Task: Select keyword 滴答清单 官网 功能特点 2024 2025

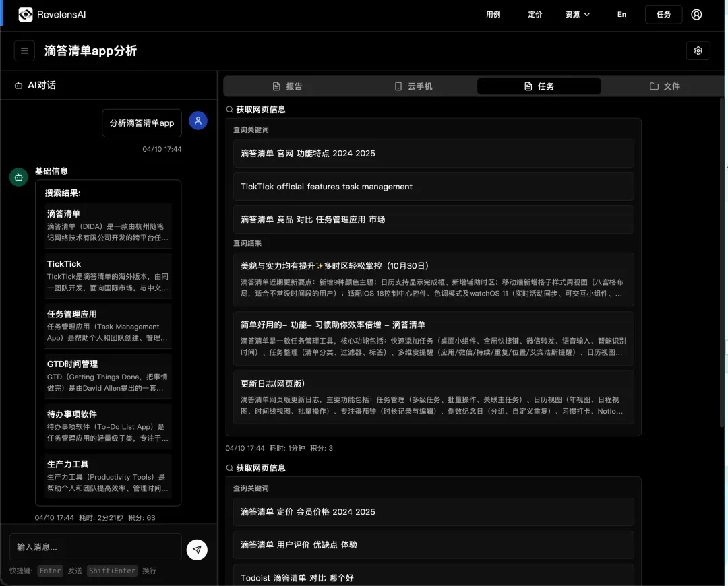Action: [x=433, y=154]
